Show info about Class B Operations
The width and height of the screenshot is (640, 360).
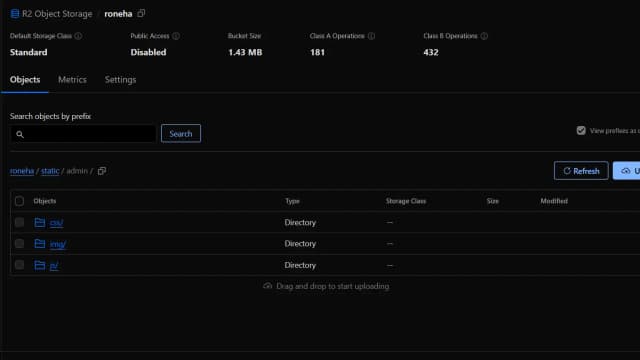[x=484, y=36]
